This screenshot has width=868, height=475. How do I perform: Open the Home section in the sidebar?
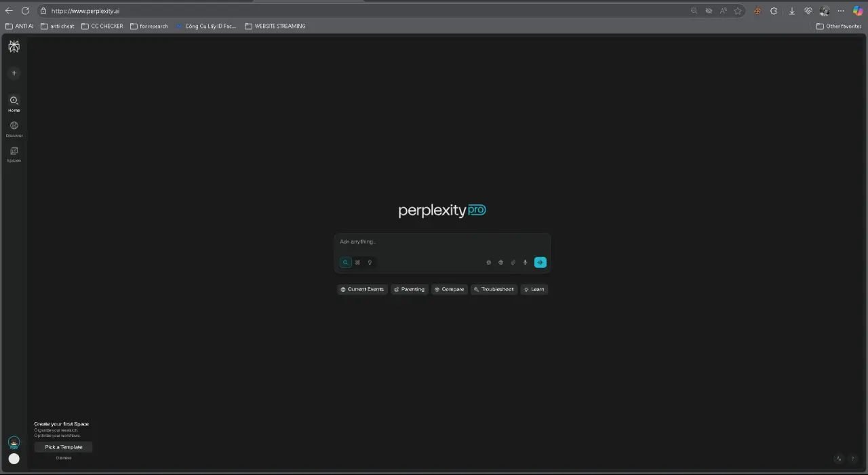click(14, 103)
